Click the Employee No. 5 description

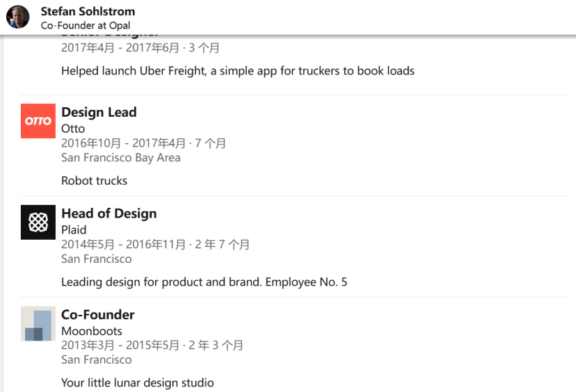coord(204,282)
